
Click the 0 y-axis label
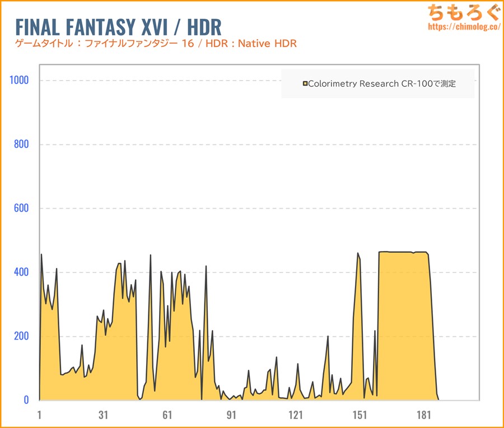26,400
